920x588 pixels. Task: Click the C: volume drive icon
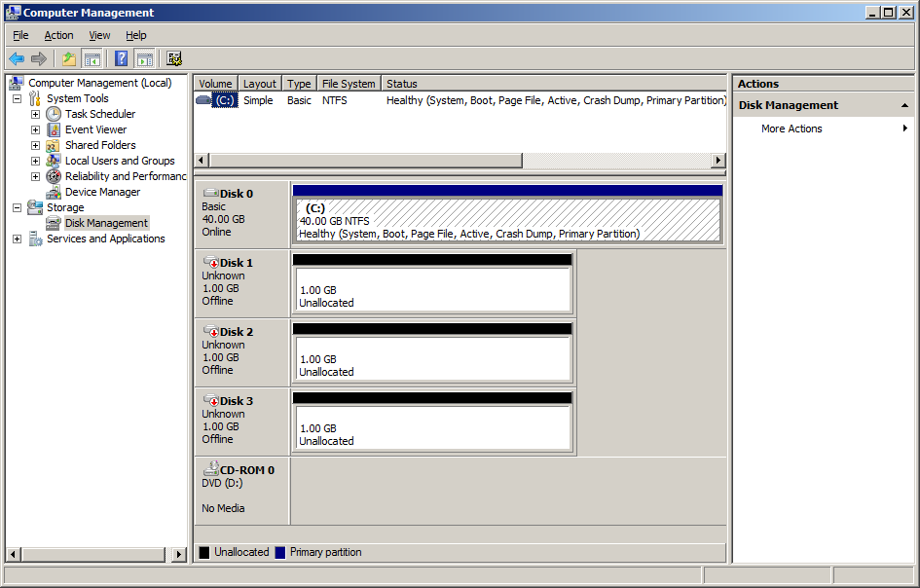click(203, 99)
